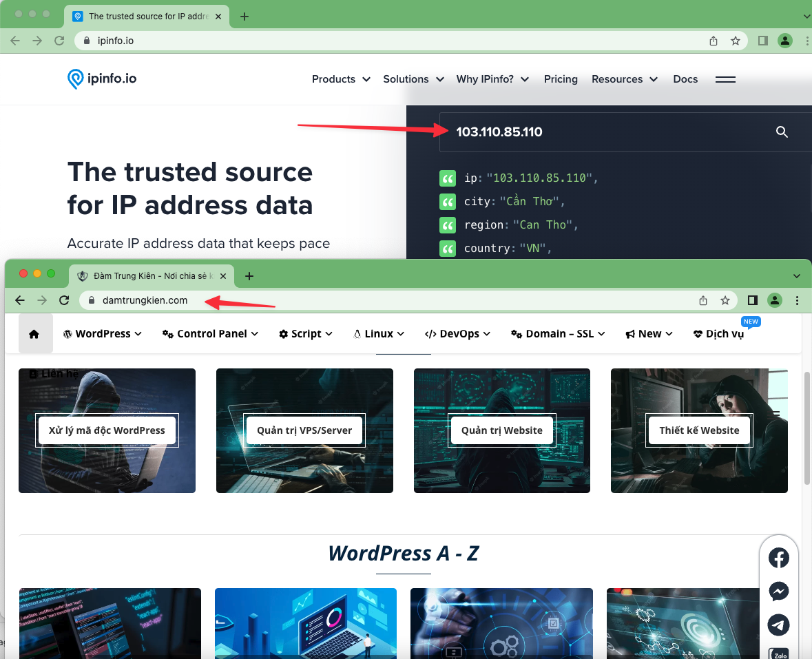Click the ipinfo.io logo
This screenshot has height=659, width=812.
click(102, 79)
